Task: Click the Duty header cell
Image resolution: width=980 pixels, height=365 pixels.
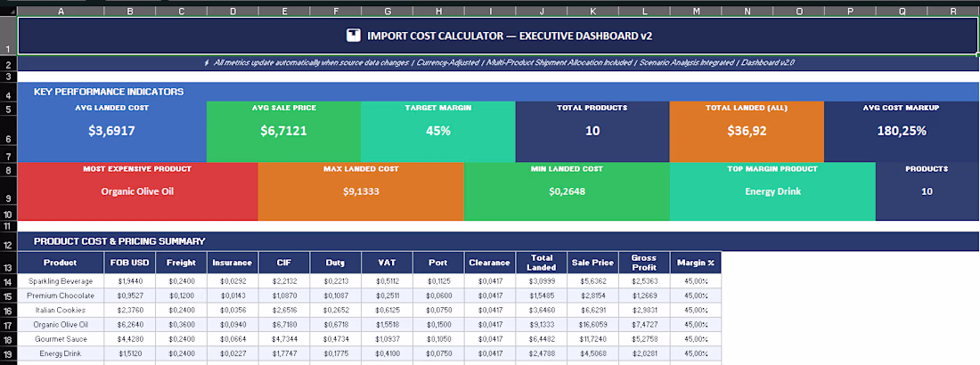Action: coord(336,263)
